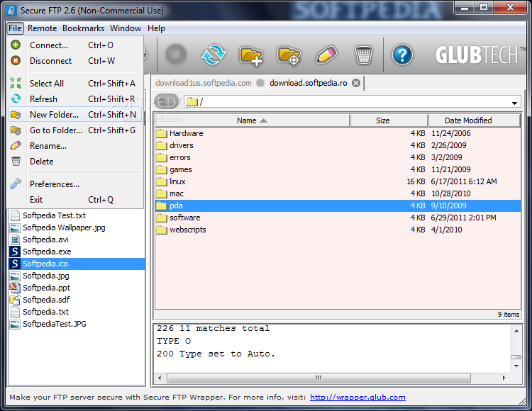Viewport: 532px width, 411px height.
Task: Click the Softpedia.exe file icon
Action: (x=15, y=252)
